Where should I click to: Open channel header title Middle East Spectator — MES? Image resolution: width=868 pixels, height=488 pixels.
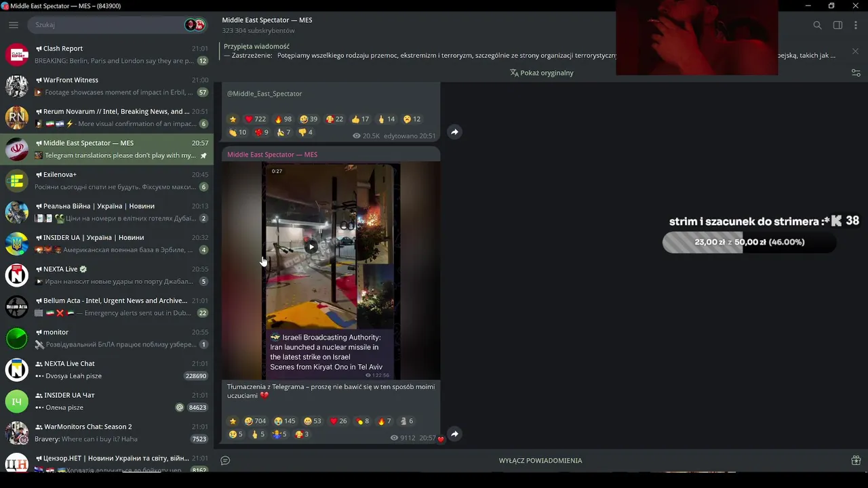(267, 20)
